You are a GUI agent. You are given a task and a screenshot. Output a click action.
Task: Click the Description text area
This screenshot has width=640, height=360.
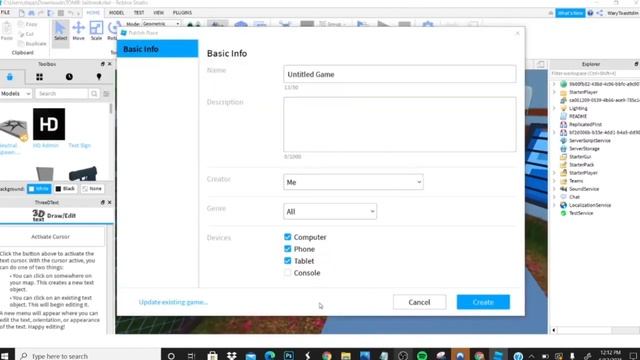point(400,124)
